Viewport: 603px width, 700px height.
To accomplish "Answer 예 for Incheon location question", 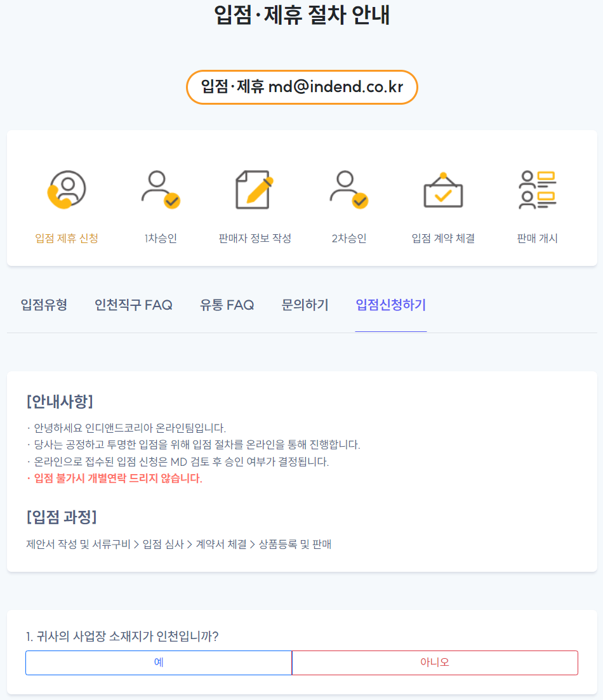I will (159, 663).
